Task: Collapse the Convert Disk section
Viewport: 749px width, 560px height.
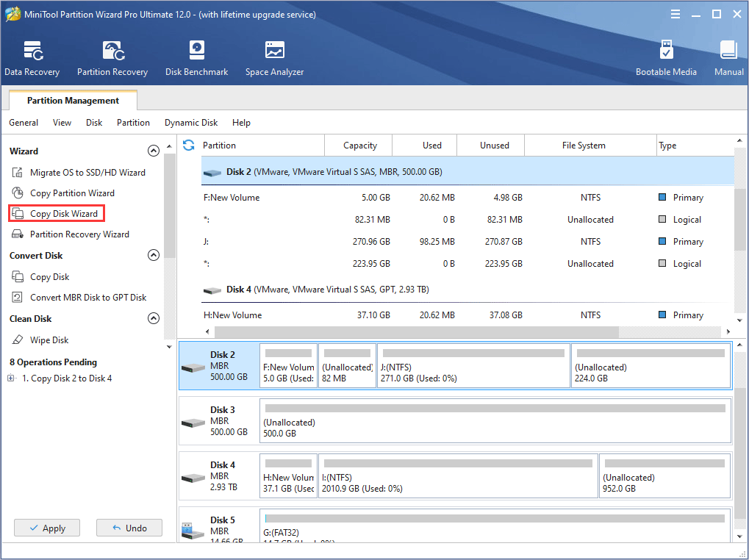Action: (x=153, y=255)
